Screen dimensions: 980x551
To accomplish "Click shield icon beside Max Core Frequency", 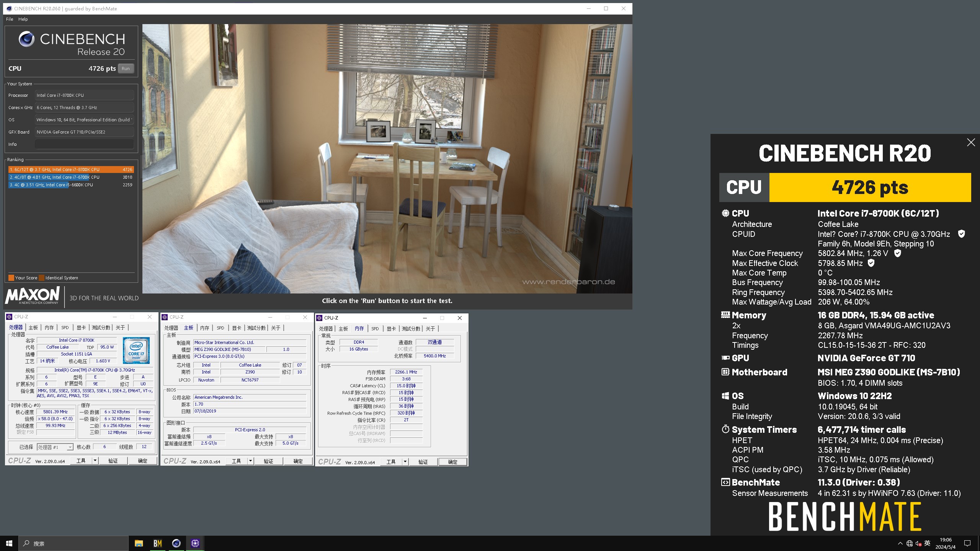I will (897, 253).
